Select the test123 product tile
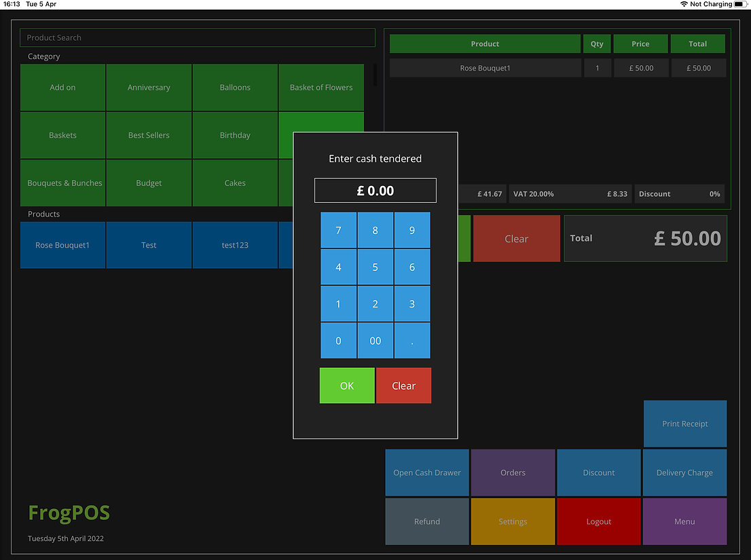Image resolution: width=751 pixels, height=560 pixels. (x=235, y=245)
